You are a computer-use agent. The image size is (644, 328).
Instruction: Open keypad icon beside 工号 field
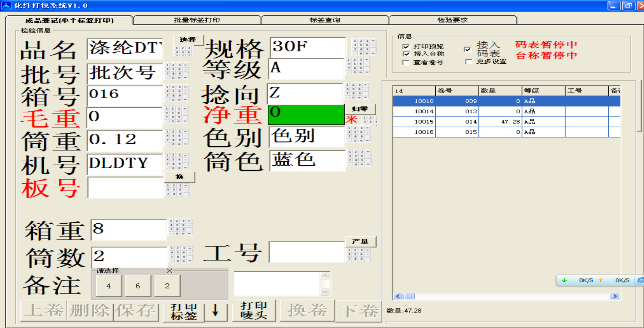click(x=358, y=255)
